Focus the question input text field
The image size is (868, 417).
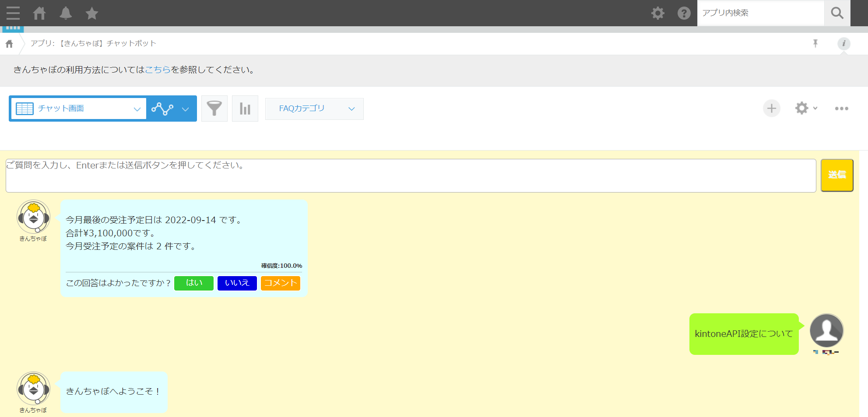(x=411, y=175)
